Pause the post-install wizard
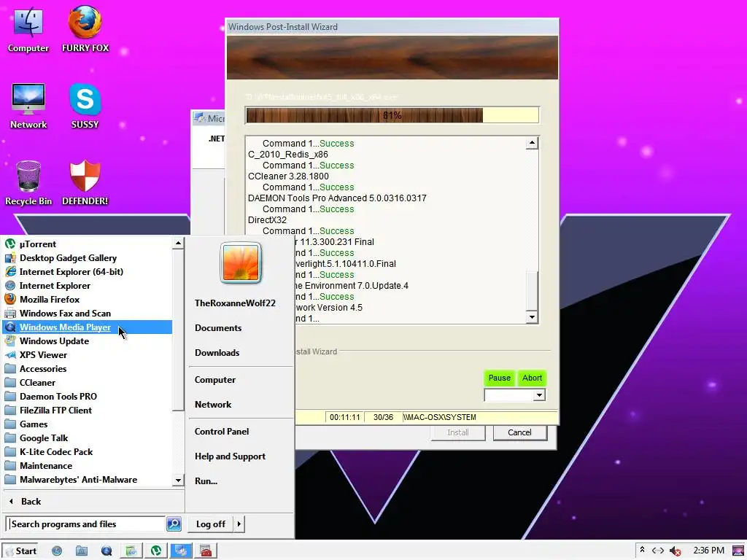The width and height of the screenshot is (747, 560). point(499,378)
